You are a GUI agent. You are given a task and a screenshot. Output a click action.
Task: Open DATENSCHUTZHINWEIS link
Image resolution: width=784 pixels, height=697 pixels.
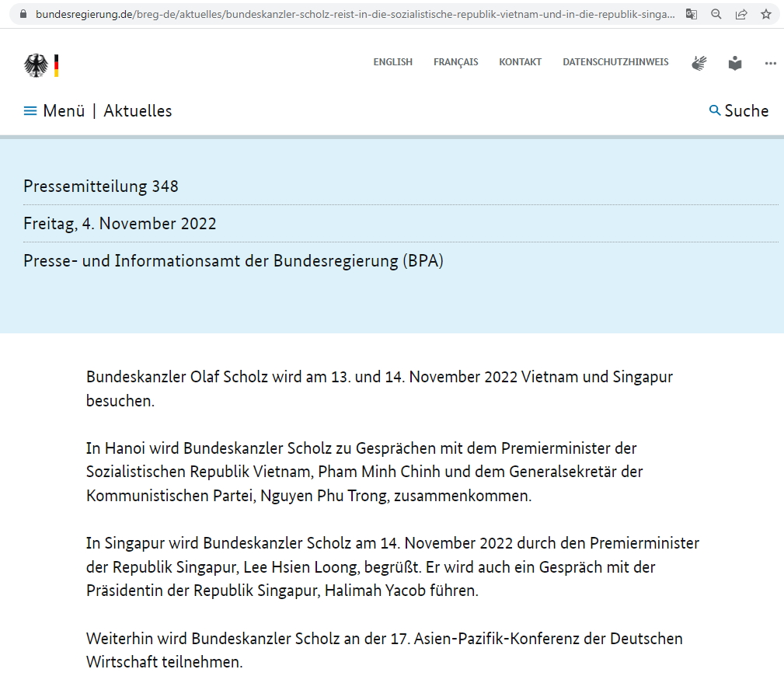tap(615, 62)
